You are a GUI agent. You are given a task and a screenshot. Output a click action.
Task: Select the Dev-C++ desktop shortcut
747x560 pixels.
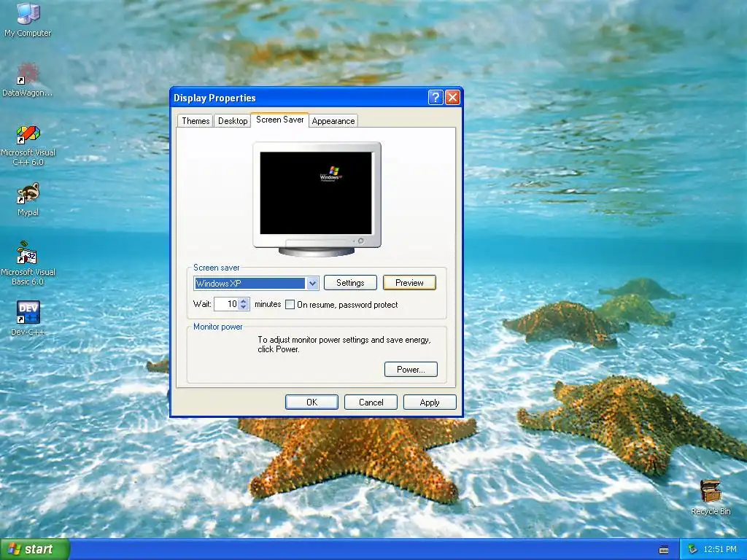[x=28, y=318]
